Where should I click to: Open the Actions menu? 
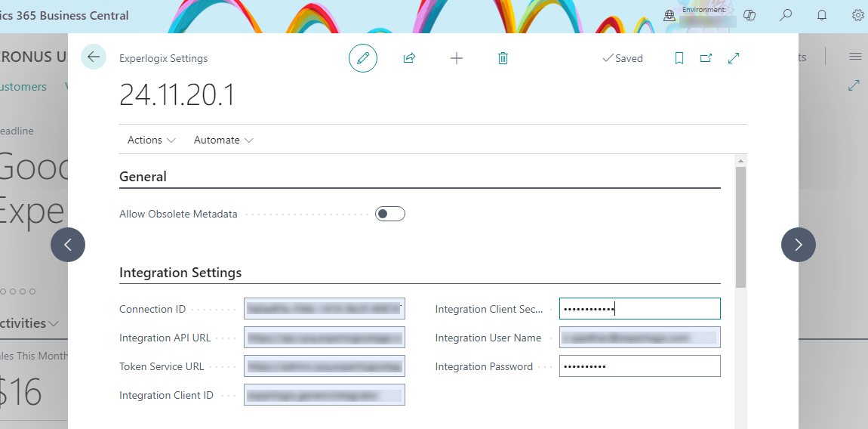pyautogui.click(x=151, y=140)
